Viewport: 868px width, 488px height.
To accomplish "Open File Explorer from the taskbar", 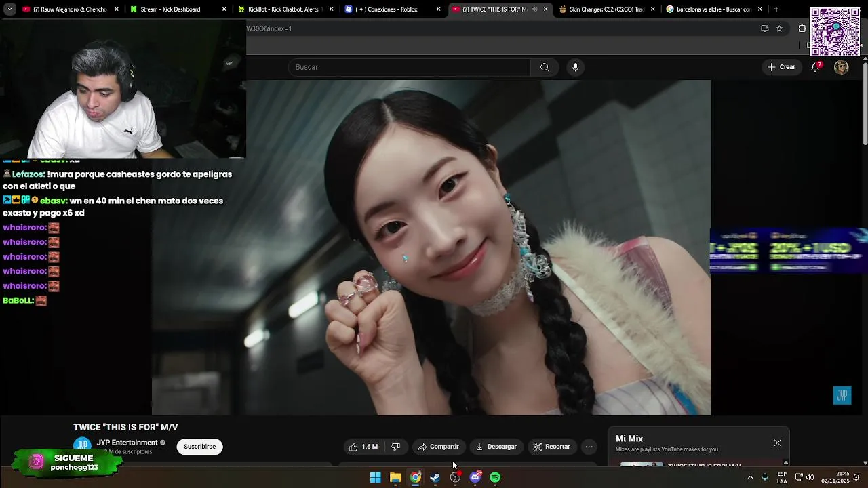I will click(395, 477).
